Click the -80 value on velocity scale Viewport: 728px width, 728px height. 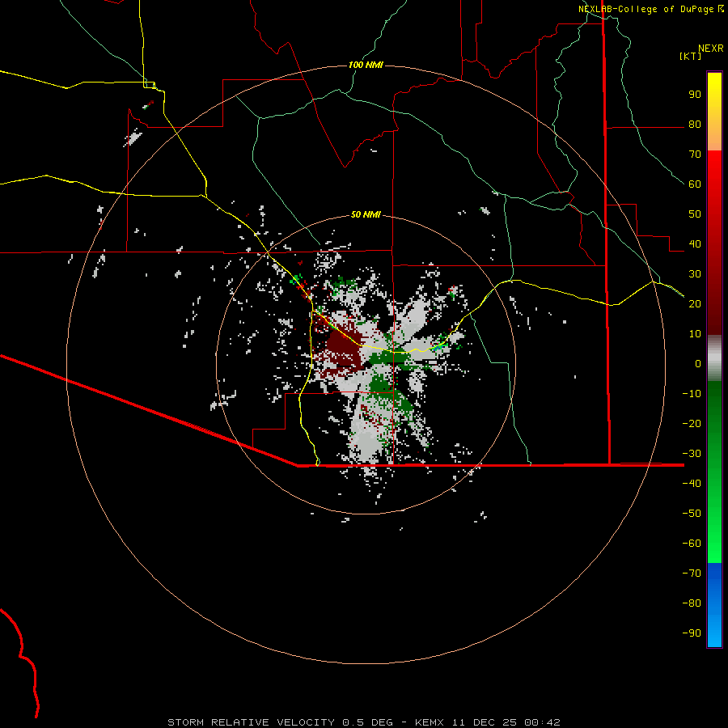point(692,603)
